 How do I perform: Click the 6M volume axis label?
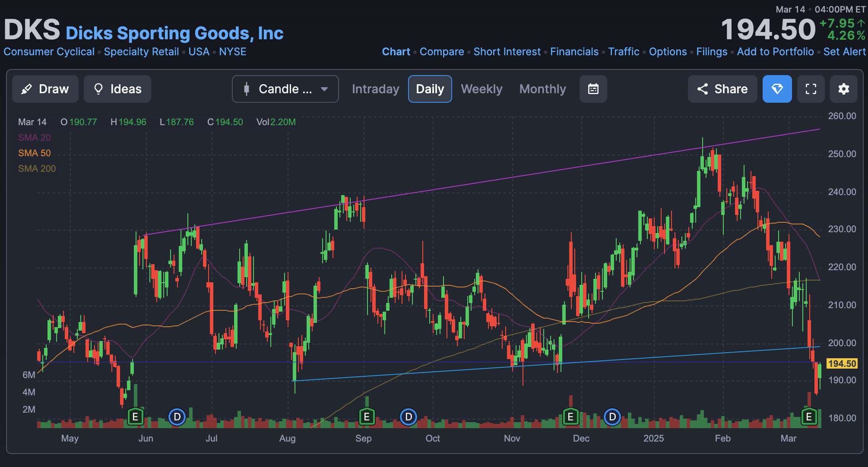(x=29, y=375)
